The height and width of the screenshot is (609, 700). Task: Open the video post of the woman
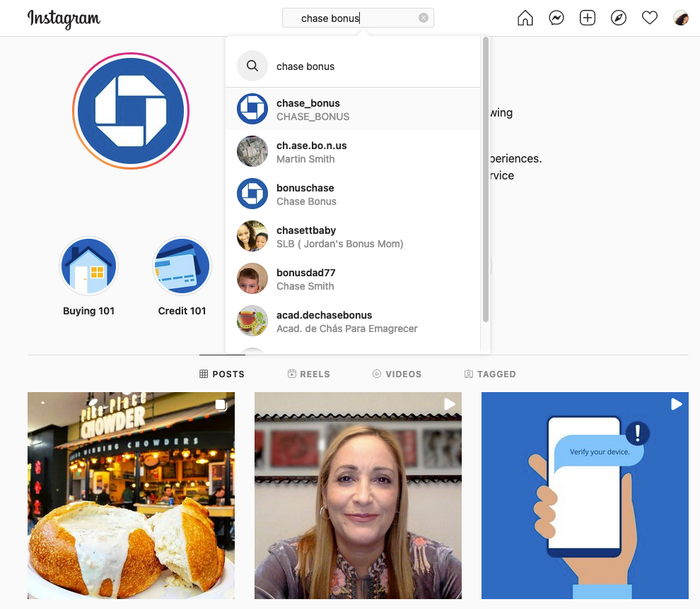358,495
